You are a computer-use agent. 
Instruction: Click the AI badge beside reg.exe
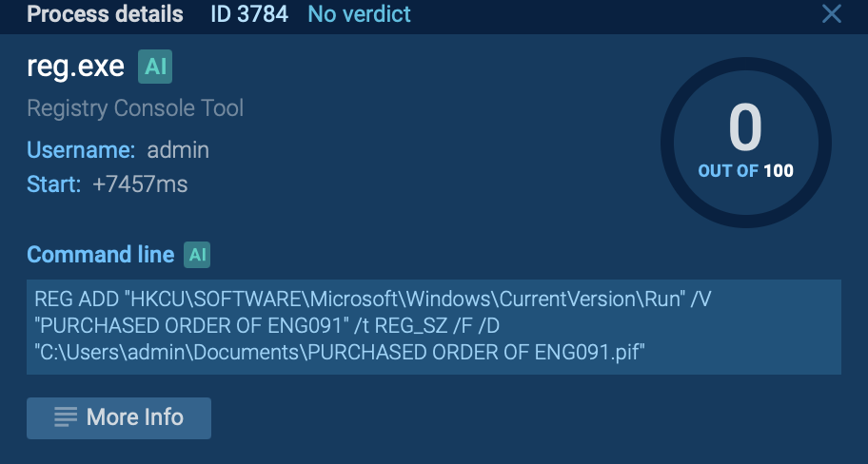point(155,67)
